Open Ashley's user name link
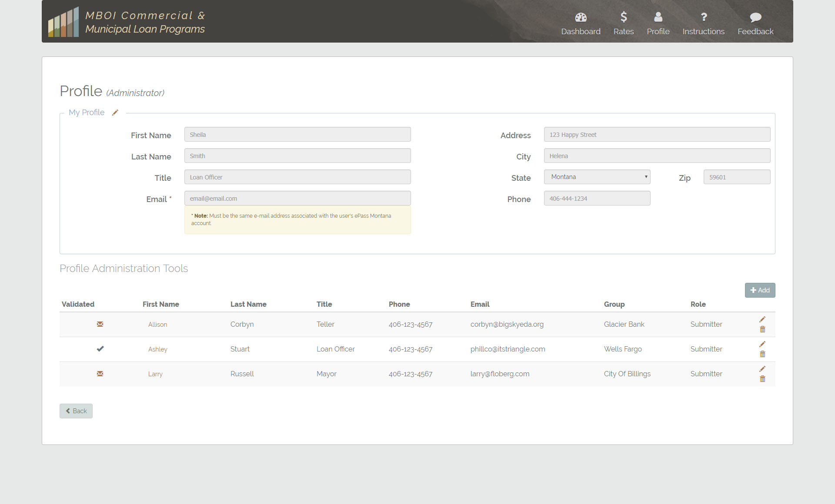Image resolution: width=835 pixels, height=504 pixels. pyautogui.click(x=157, y=349)
